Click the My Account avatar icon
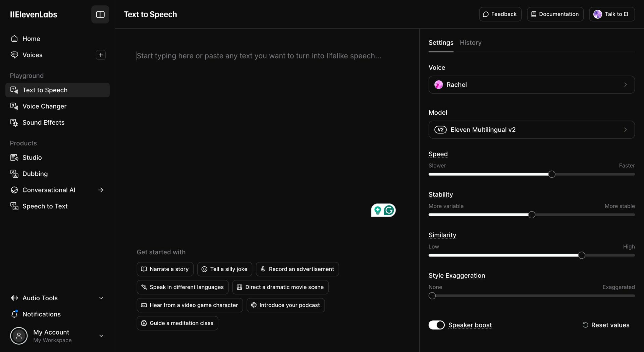This screenshot has width=644, height=352. pyautogui.click(x=19, y=336)
